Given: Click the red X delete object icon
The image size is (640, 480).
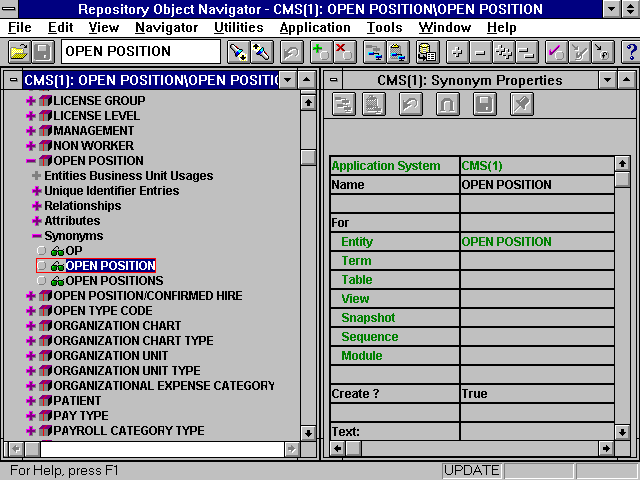Looking at the screenshot, I should pos(343,51).
